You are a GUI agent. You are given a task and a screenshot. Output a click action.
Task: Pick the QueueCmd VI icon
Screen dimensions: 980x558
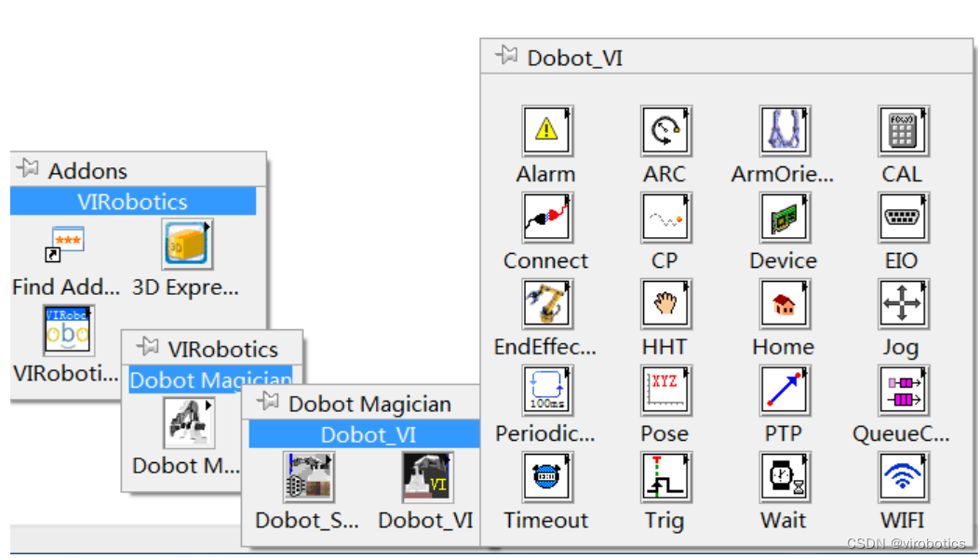click(x=904, y=391)
